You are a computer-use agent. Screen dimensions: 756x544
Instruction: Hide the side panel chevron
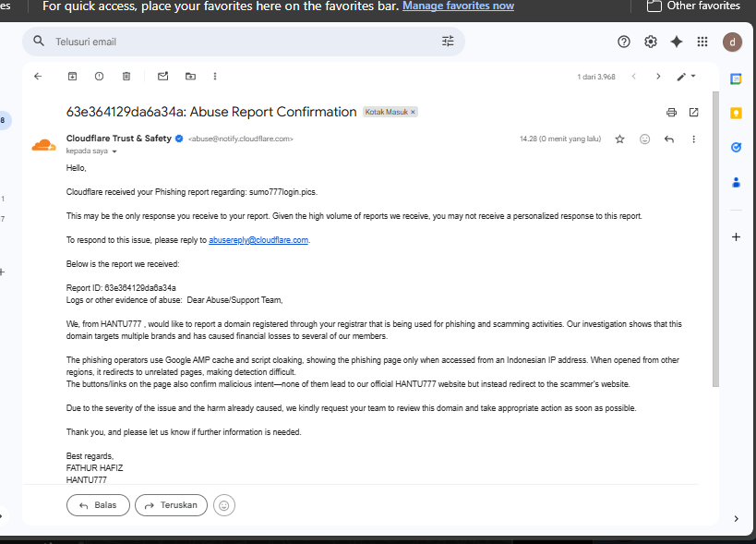pyautogui.click(x=736, y=518)
